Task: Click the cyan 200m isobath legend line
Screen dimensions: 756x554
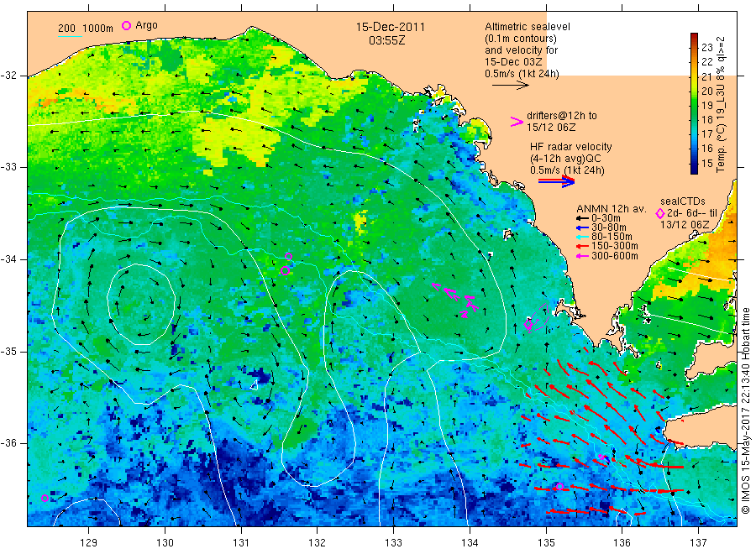Action: (x=70, y=36)
